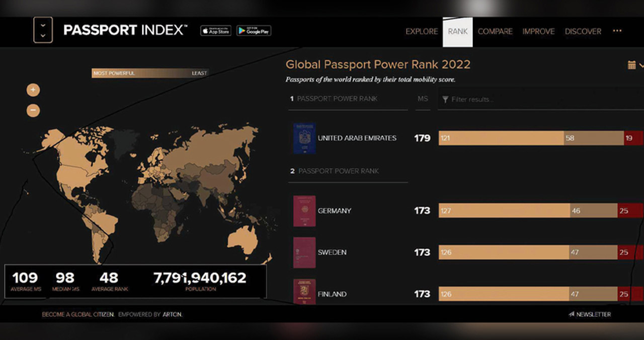644x340 pixels.
Task: Click the United Arab Emirates country name
Action: point(357,138)
